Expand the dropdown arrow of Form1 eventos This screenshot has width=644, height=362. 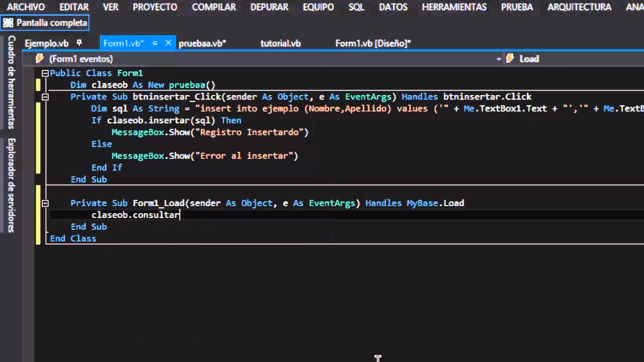(499, 59)
